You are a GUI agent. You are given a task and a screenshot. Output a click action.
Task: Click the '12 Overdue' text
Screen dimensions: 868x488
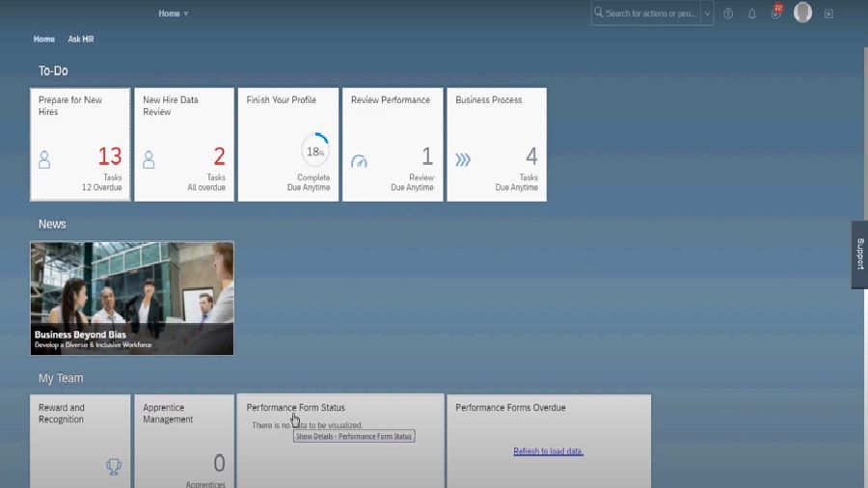coord(102,187)
